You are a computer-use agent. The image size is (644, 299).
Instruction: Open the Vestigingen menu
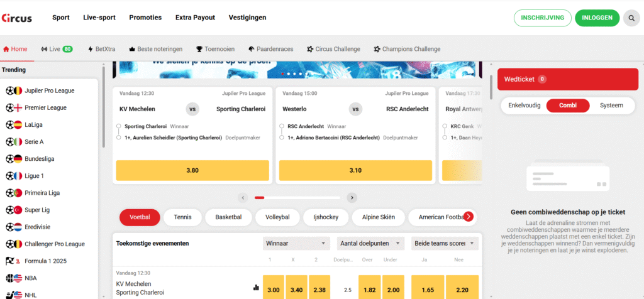pos(247,18)
